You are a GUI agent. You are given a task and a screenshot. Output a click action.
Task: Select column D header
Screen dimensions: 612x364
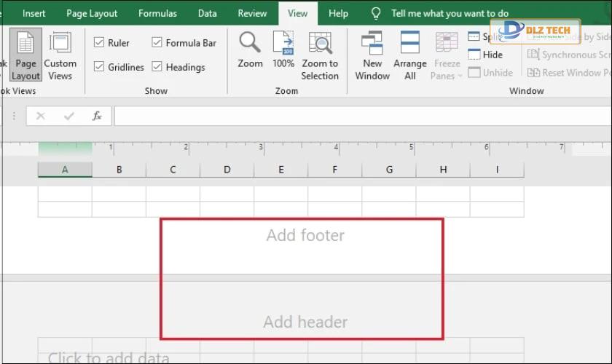[227, 170]
